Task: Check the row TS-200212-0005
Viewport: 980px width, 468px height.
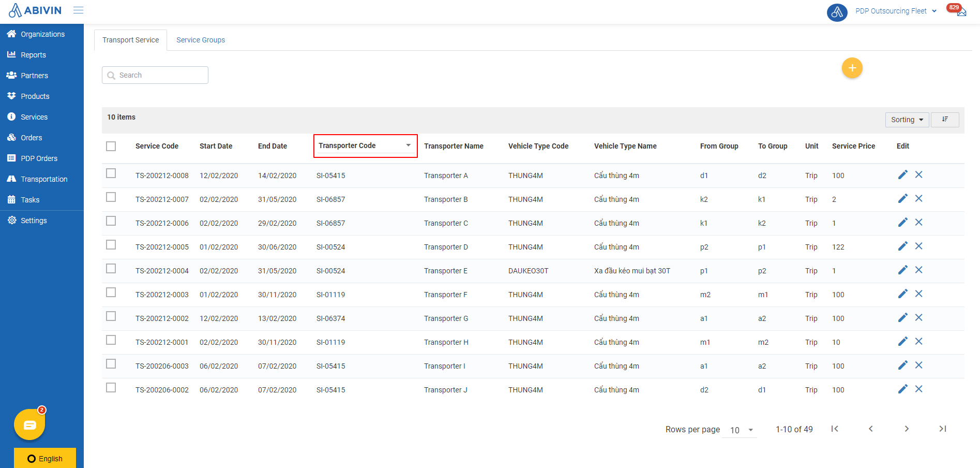Action: pos(111,245)
